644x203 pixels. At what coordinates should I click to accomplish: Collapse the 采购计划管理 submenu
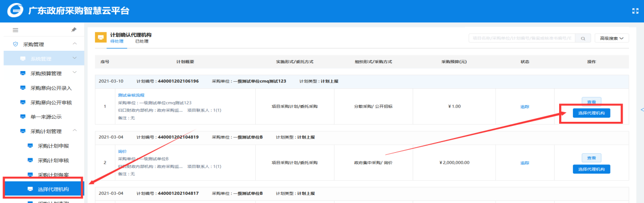(x=75, y=131)
